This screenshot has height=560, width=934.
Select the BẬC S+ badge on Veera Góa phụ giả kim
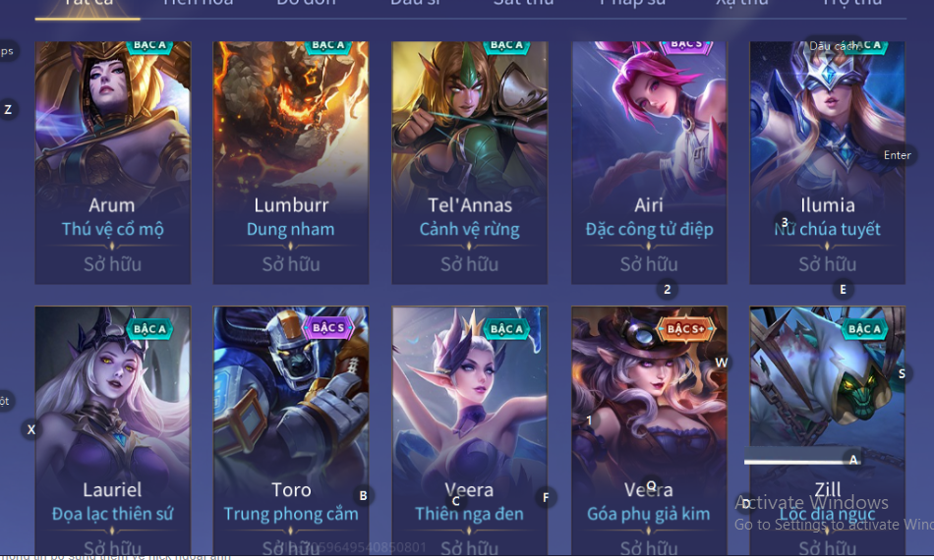pyautogui.click(x=685, y=328)
